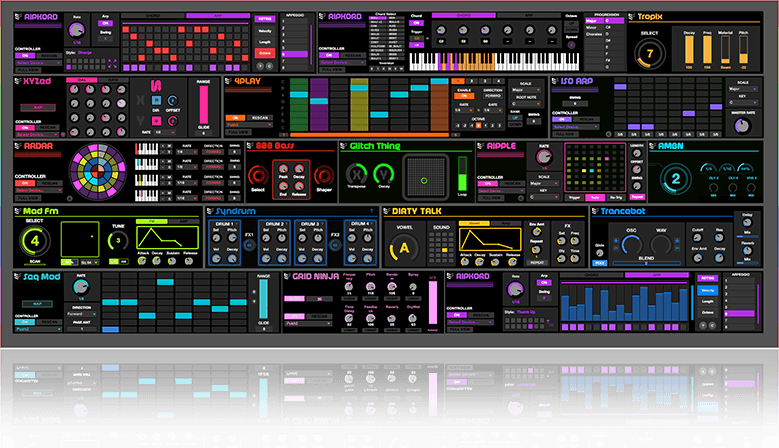779x448 pixels.
Task: Click the RIPKORD piano keyboard
Action: 494,61
